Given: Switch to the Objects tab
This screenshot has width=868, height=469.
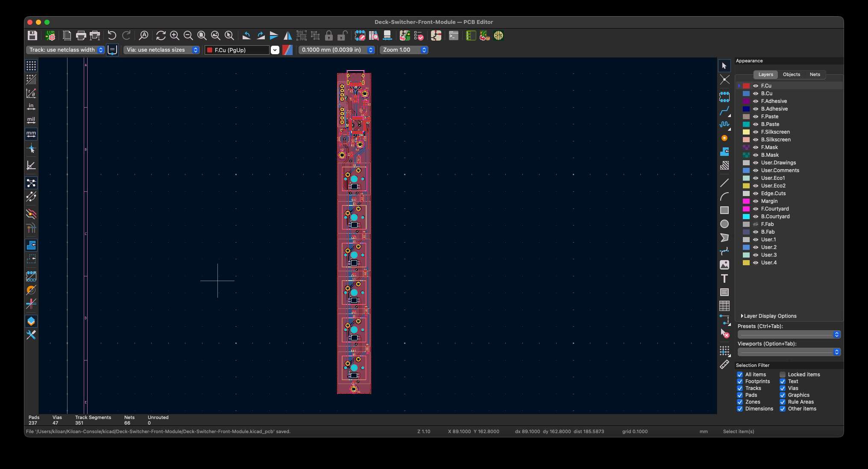Looking at the screenshot, I should (791, 74).
